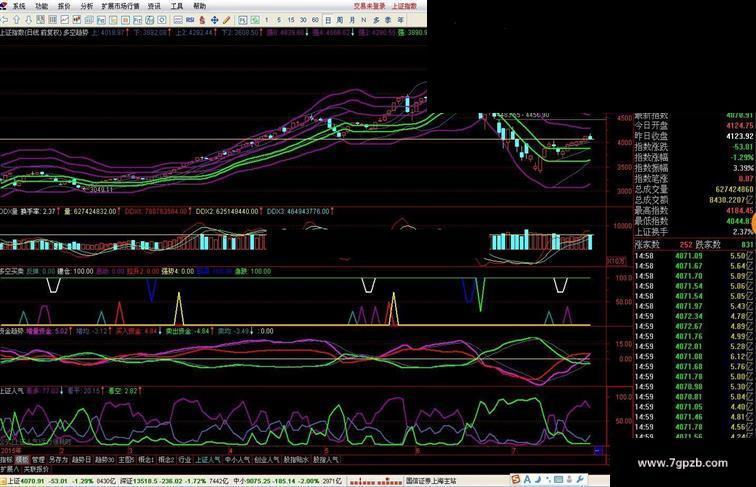Switch to the 模板 bottom tab
This screenshot has width=756, height=487.
(22, 460)
